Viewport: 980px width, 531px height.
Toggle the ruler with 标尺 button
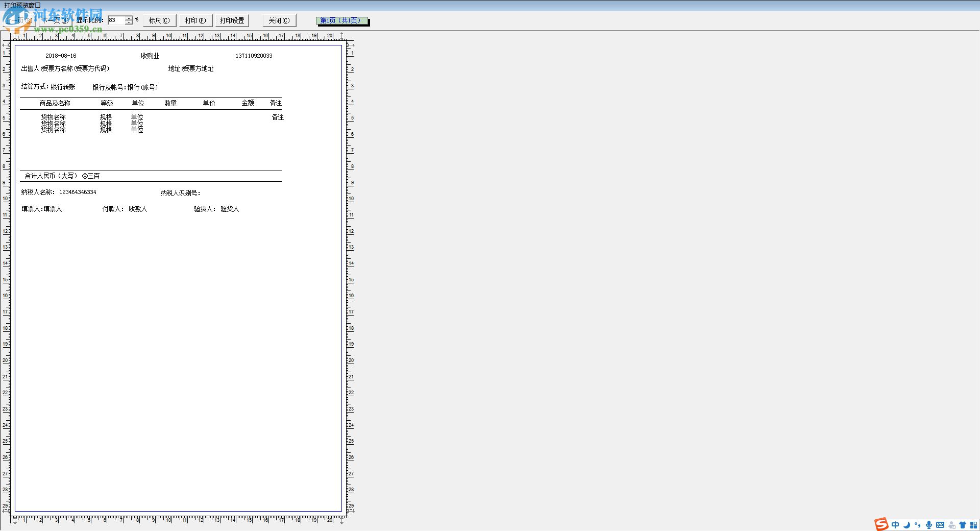click(x=159, y=20)
